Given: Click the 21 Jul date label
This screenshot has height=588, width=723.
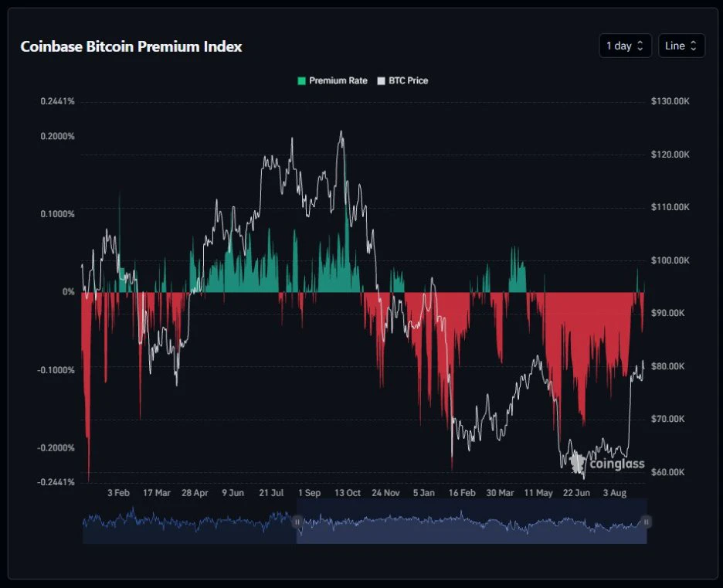Looking at the screenshot, I should click(x=271, y=493).
